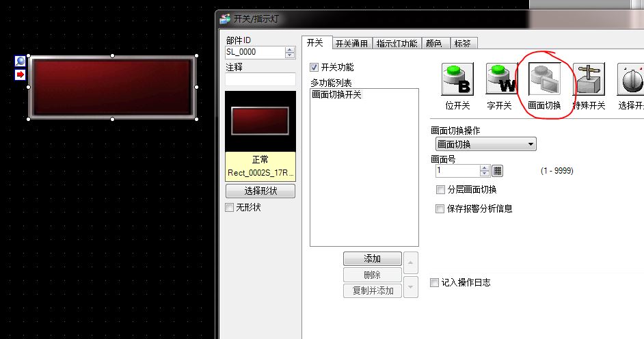Click the 部件ID spinner arrows
The image size is (644, 339).
[x=290, y=52]
